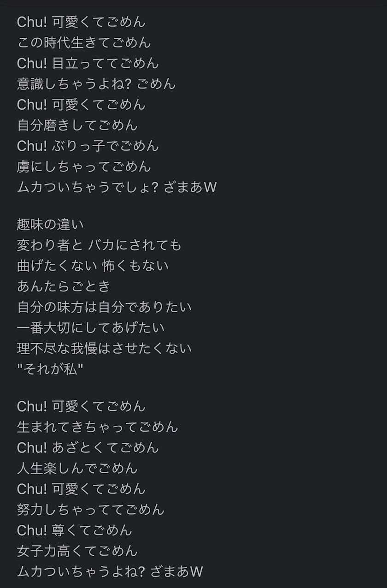
Task: Select the lyric "一番大切にしてあげたい"
Action: click(x=91, y=328)
